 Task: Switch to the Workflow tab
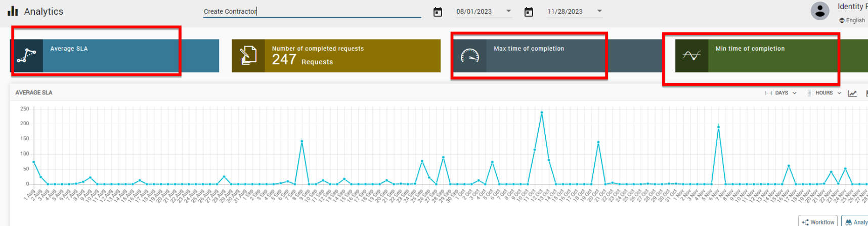pyautogui.click(x=818, y=222)
